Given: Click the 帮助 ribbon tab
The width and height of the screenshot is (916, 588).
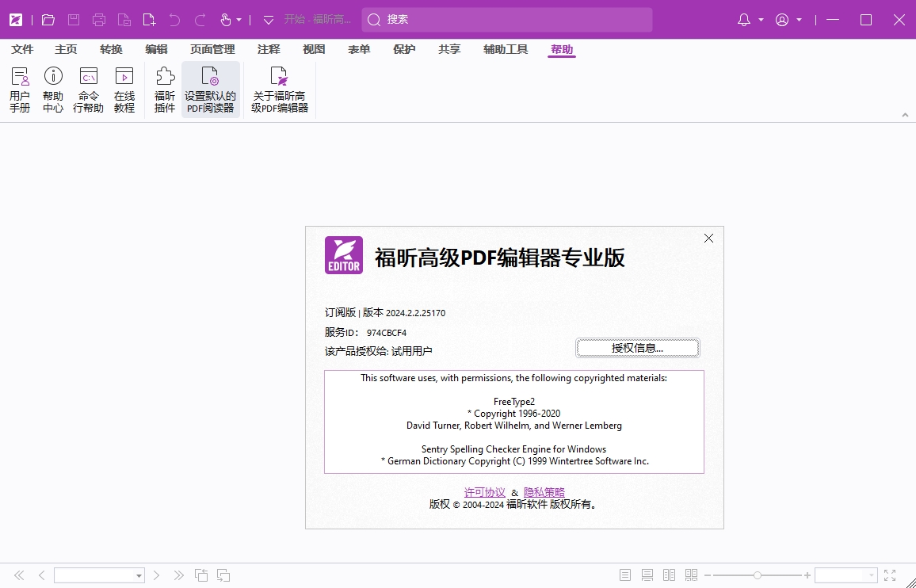Looking at the screenshot, I should [562, 50].
